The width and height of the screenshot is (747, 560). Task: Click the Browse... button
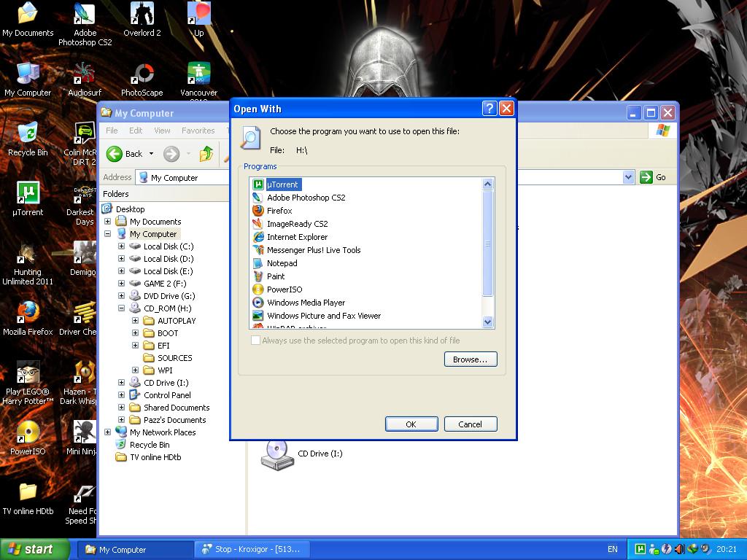(x=471, y=359)
